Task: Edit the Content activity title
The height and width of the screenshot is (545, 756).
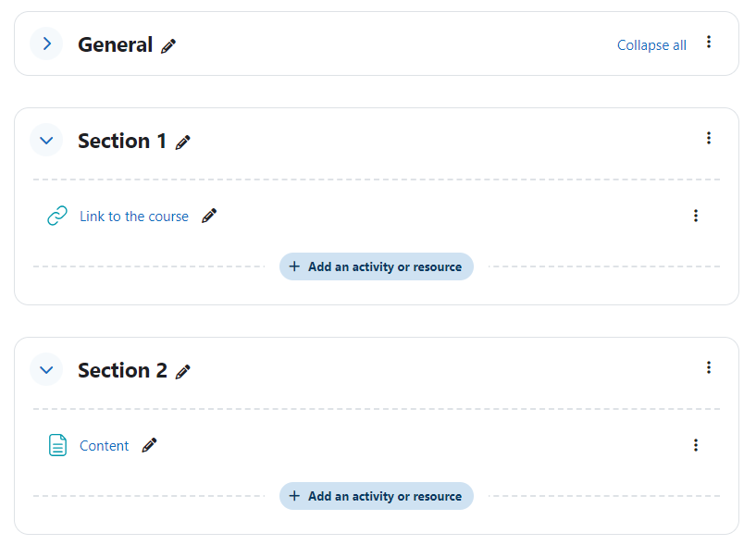Action: 150,445
